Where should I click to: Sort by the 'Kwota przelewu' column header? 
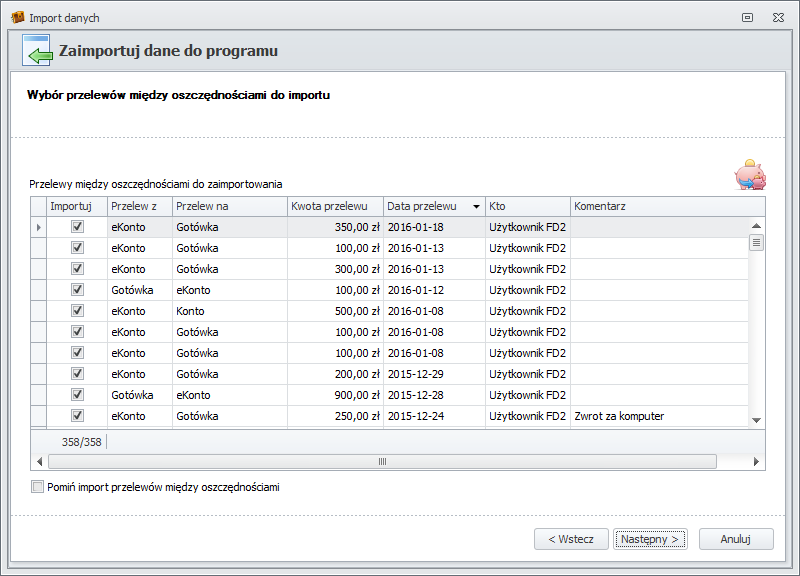(x=335, y=206)
